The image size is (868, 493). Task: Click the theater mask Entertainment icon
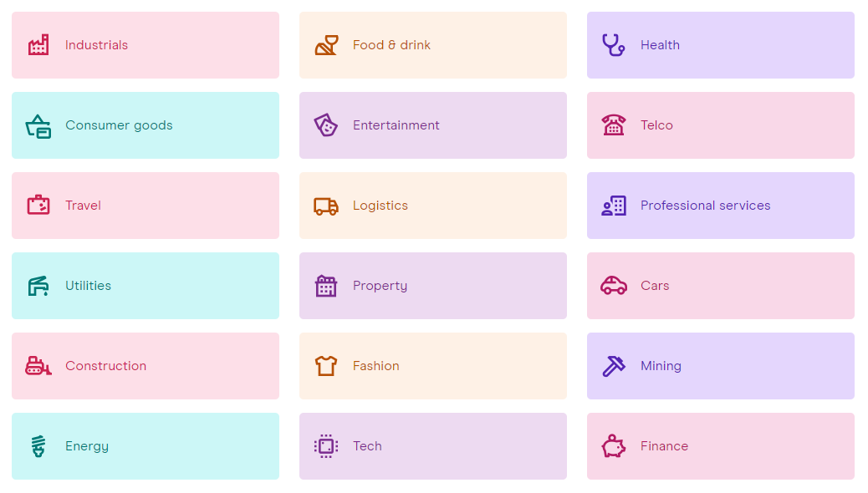click(326, 125)
